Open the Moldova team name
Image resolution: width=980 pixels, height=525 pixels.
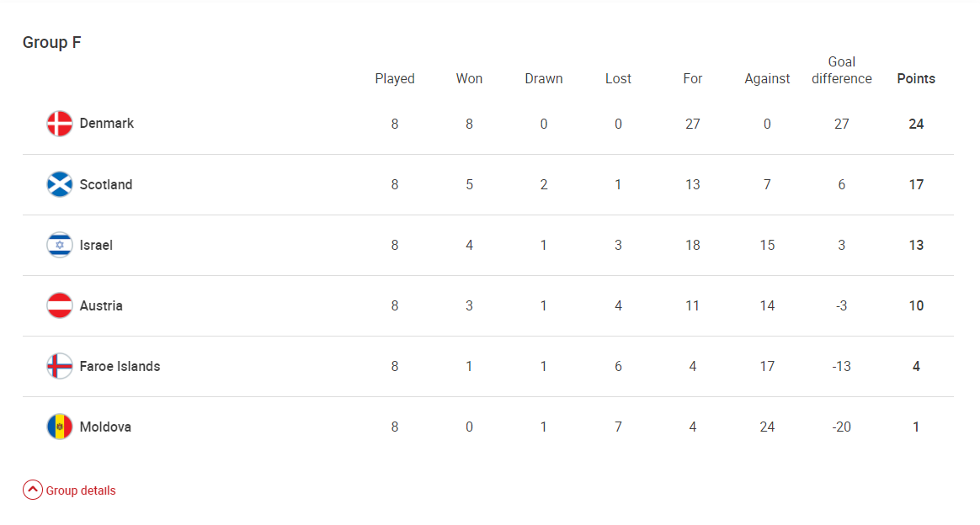[x=105, y=427]
